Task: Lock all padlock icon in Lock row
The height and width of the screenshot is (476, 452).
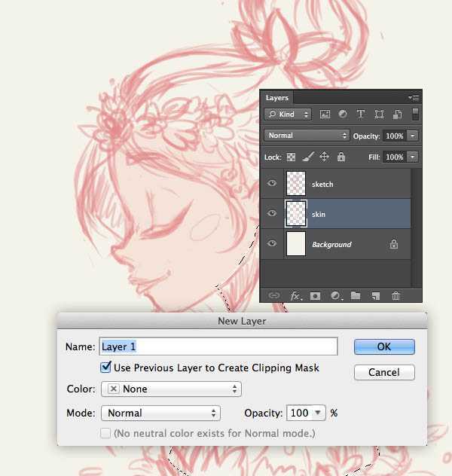Action: 341,157
